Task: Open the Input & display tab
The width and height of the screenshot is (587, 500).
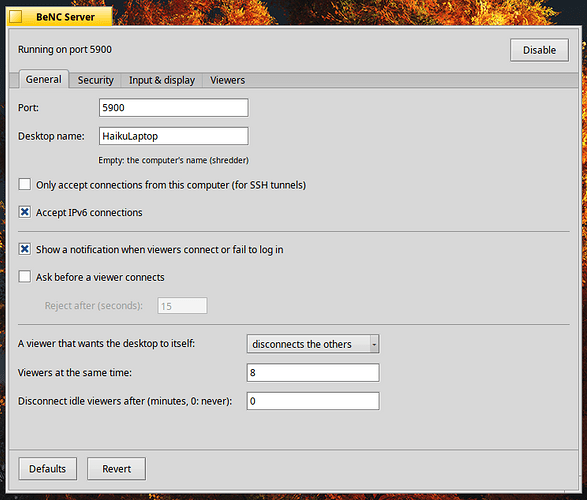Action: [162, 80]
